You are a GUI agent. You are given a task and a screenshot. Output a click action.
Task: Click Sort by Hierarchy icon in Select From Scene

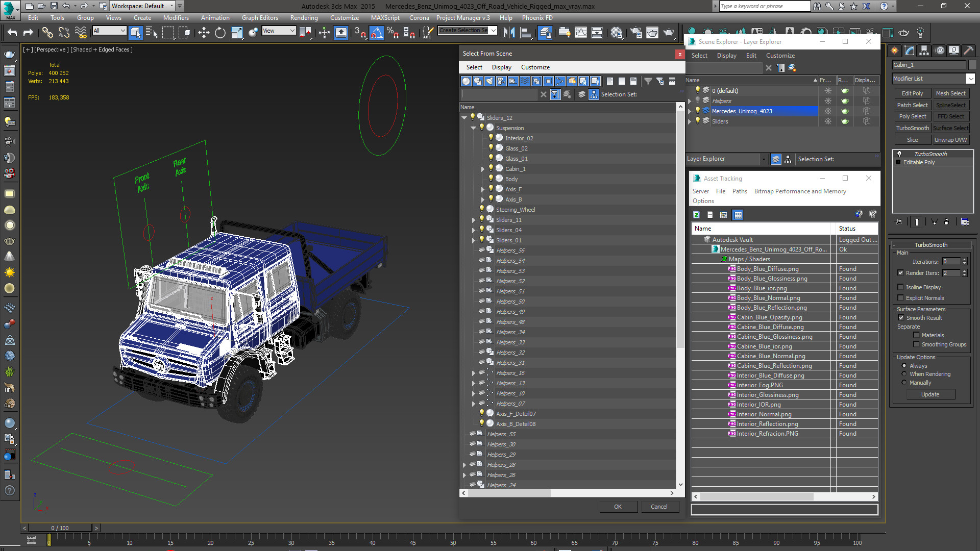click(x=594, y=94)
